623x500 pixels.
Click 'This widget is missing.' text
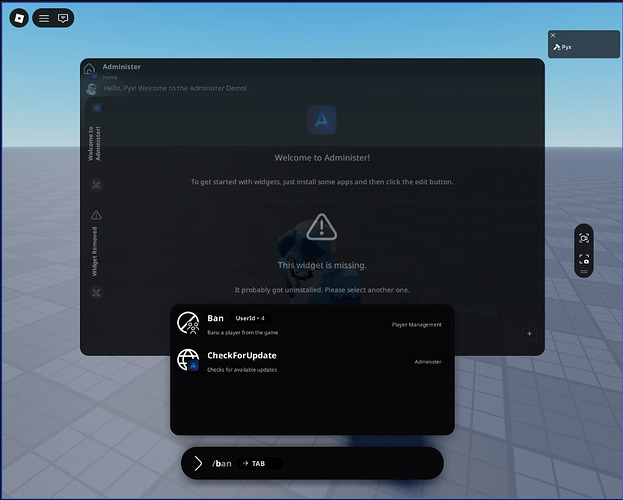click(322, 265)
